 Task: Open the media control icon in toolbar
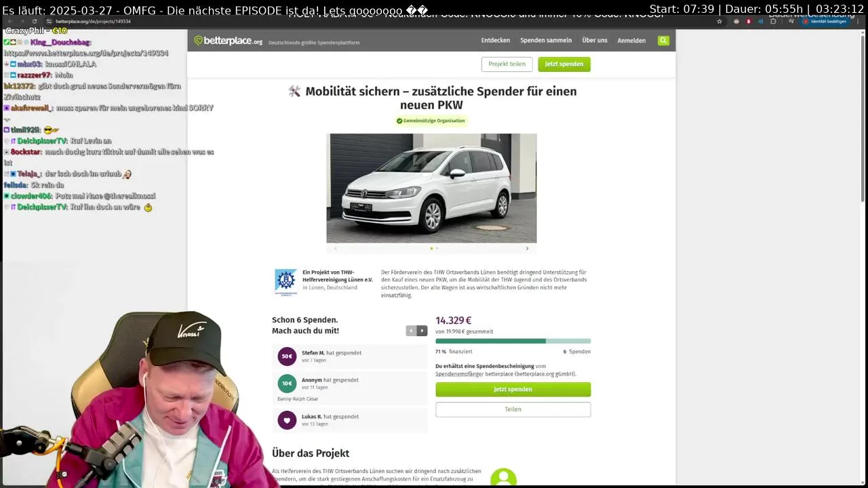(791, 21)
